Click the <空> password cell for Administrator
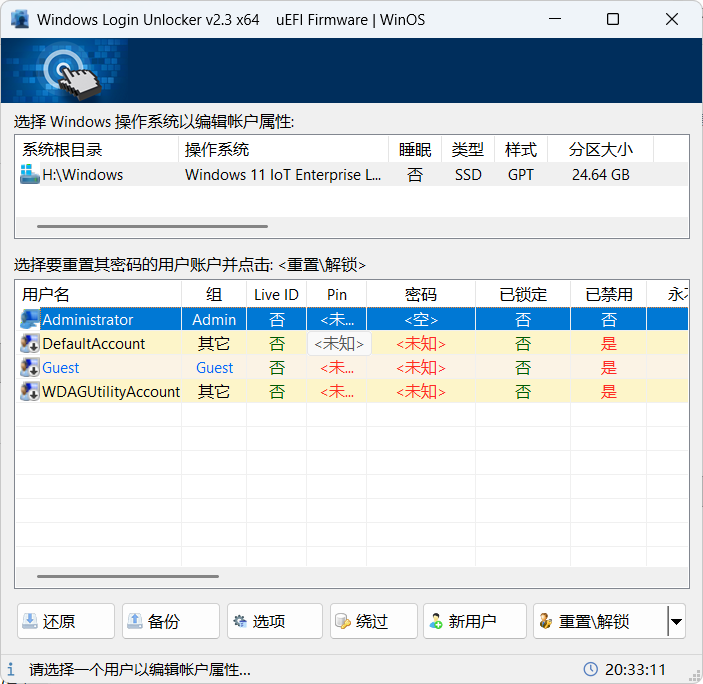Screen dimensions: 703x684 (421, 319)
